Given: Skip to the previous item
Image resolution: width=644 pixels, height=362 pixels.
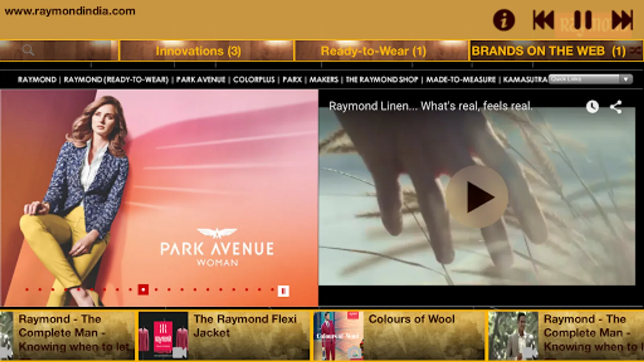Looking at the screenshot, I should click(543, 20).
